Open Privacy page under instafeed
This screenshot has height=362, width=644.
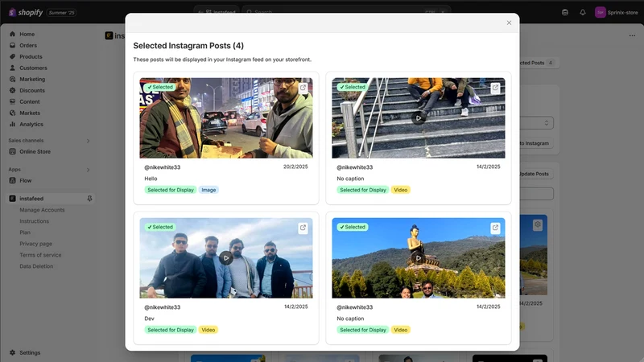pyautogui.click(x=35, y=244)
